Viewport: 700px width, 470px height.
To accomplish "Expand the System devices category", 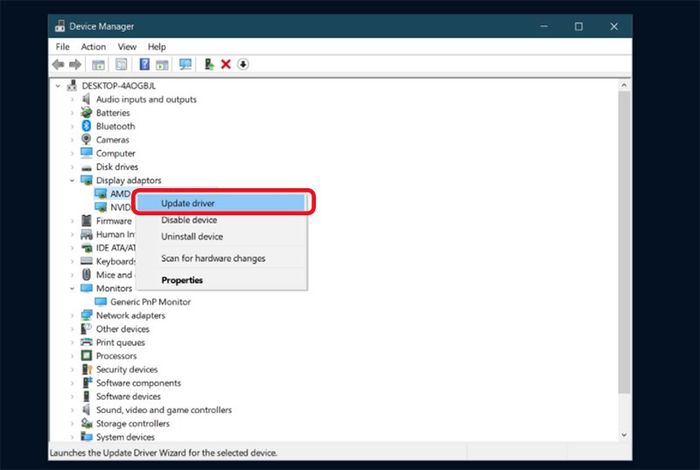I will [x=72, y=437].
